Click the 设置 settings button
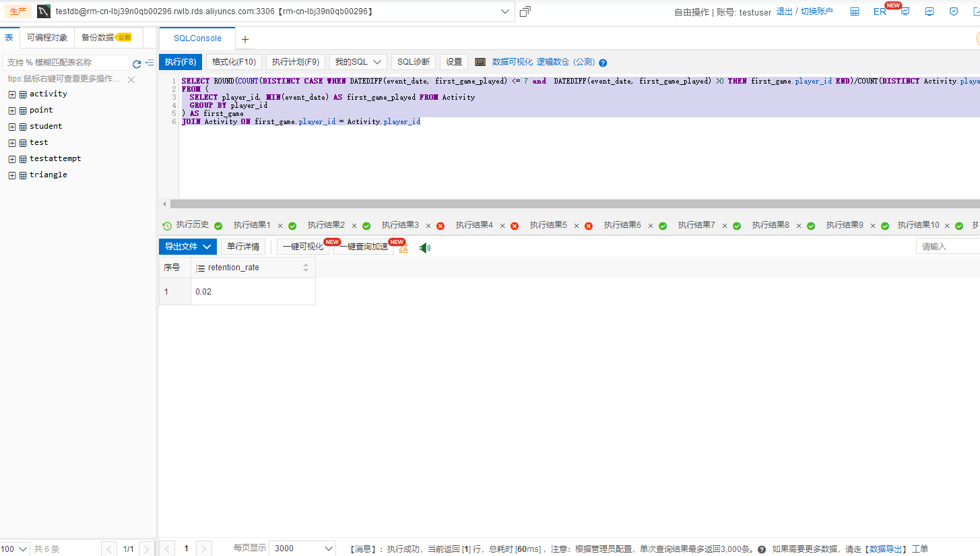 coord(454,62)
